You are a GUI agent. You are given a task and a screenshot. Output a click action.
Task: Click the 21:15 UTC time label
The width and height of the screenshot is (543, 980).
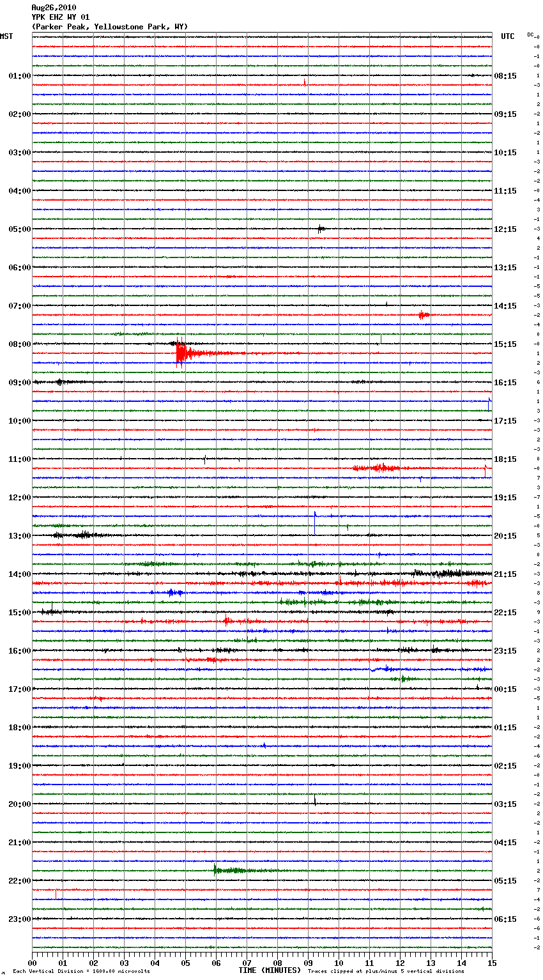point(505,574)
